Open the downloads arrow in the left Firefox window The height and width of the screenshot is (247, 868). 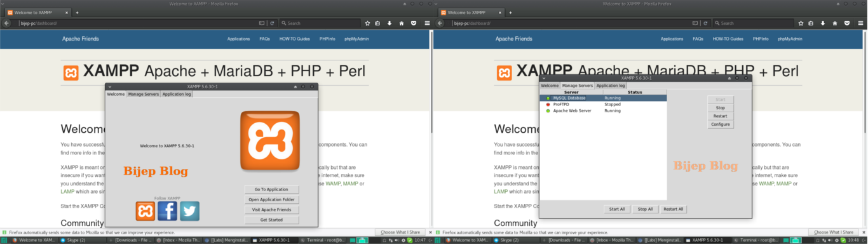point(390,23)
